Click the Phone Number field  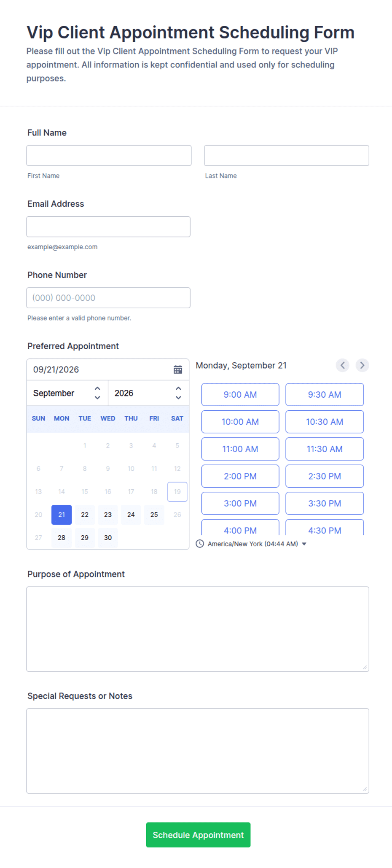(108, 298)
